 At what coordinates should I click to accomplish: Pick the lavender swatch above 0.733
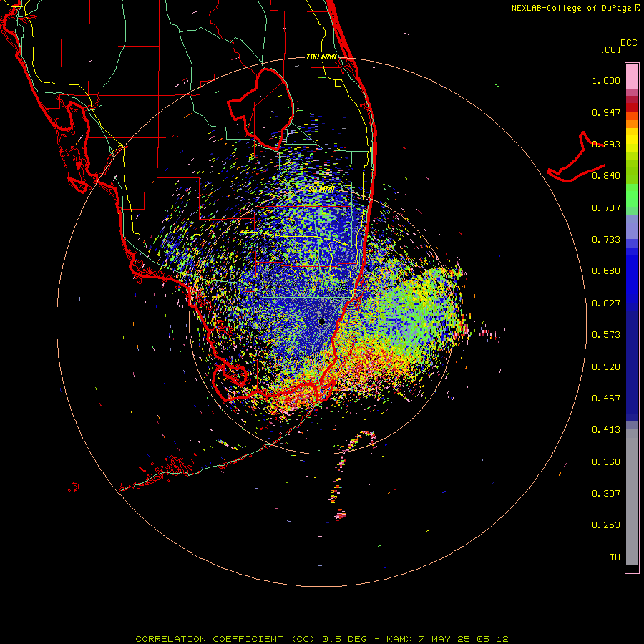[x=632, y=227]
